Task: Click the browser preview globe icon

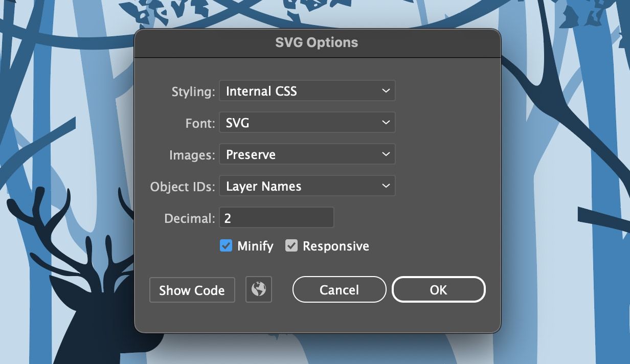Action: click(x=258, y=290)
